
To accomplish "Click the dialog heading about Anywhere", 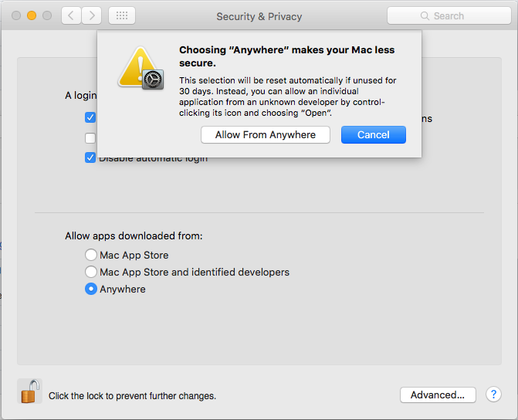I will pos(286,56).
